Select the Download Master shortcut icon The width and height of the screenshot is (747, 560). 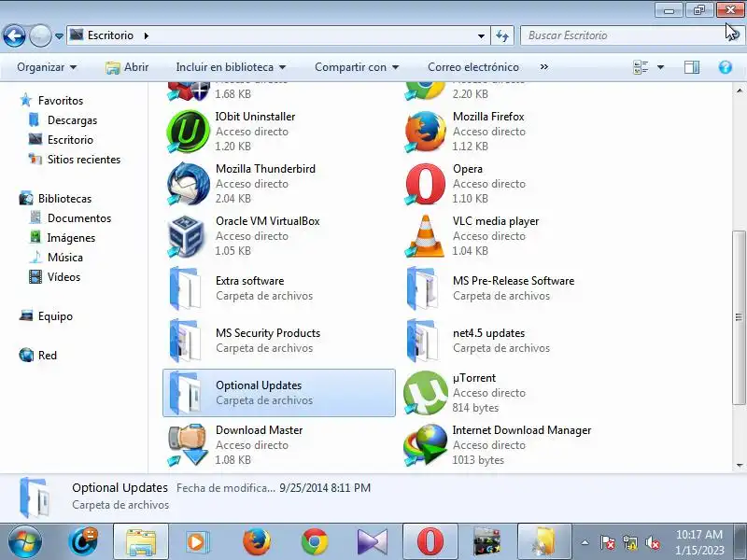(188, 445)
